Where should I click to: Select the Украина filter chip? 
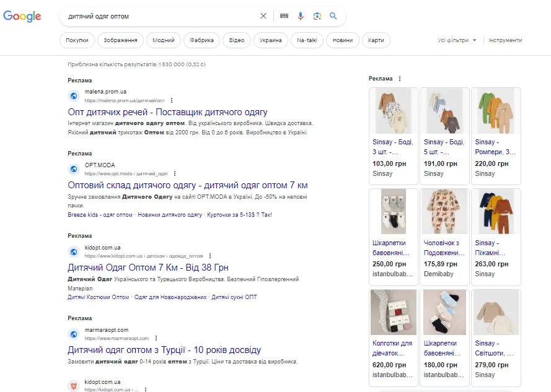click(271, 40)
